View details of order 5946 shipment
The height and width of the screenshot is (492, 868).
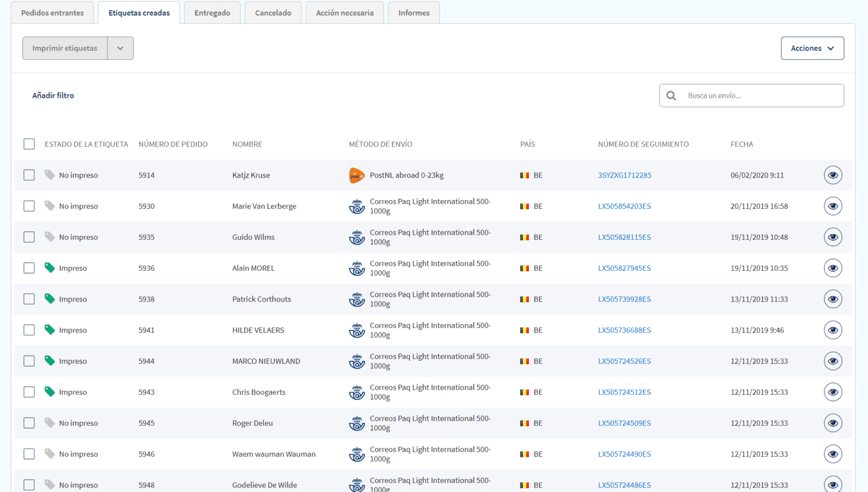[833, 454]
